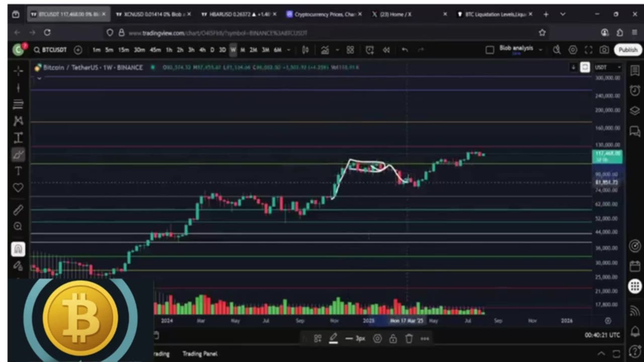Expand the USDT currency dropdown on price scale
The image size is (644, 362).
[608, 67]
